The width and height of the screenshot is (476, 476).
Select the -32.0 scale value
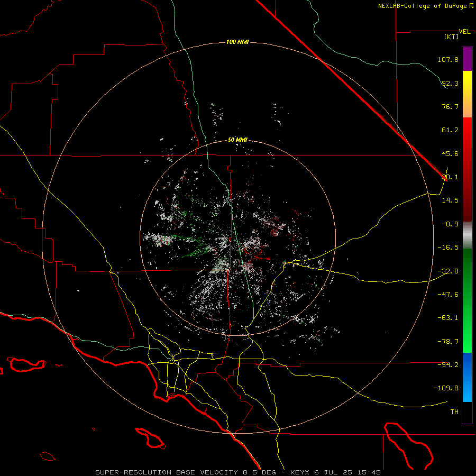point(448,271)
